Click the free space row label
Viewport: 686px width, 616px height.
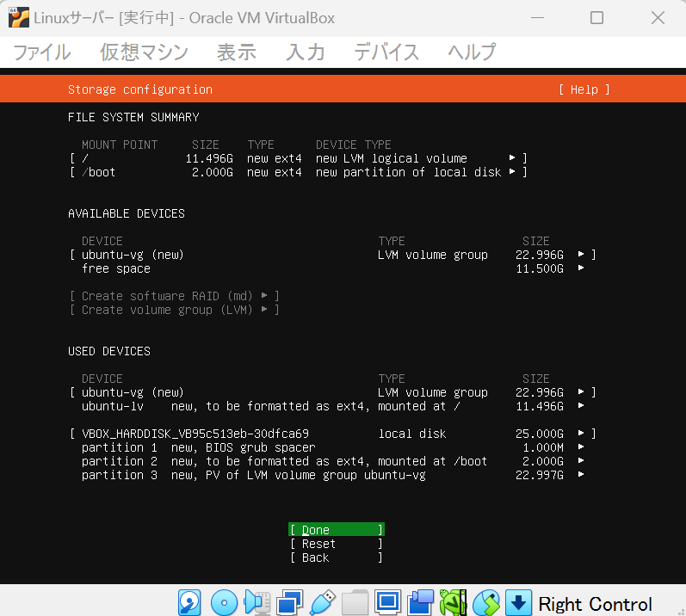[x=116, y=268]
